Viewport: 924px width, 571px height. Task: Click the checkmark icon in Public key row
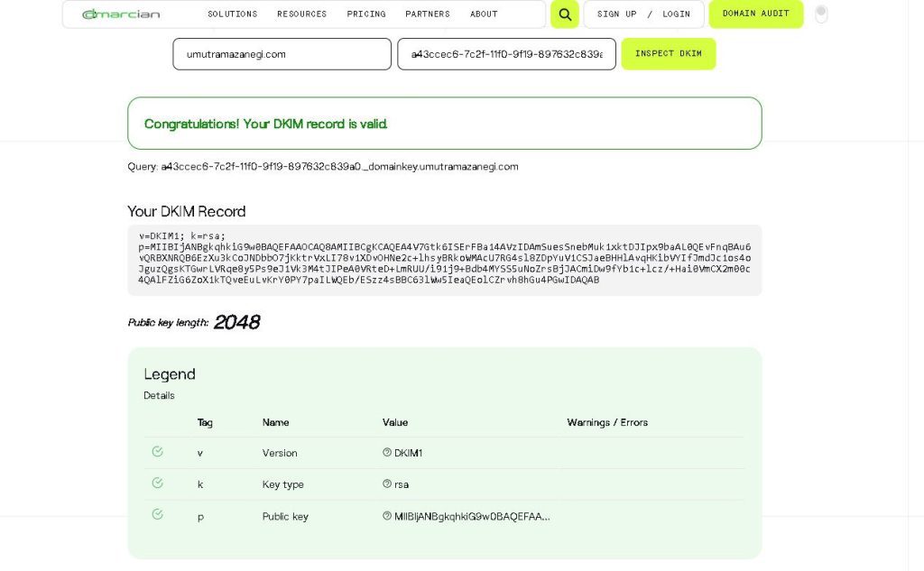tap(157, 514)
